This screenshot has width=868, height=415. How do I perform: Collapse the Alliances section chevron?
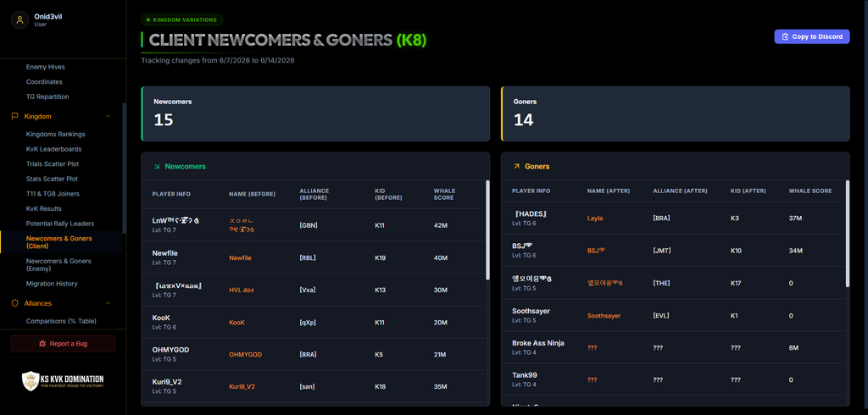pyautogui.click(x=108, y=303)
